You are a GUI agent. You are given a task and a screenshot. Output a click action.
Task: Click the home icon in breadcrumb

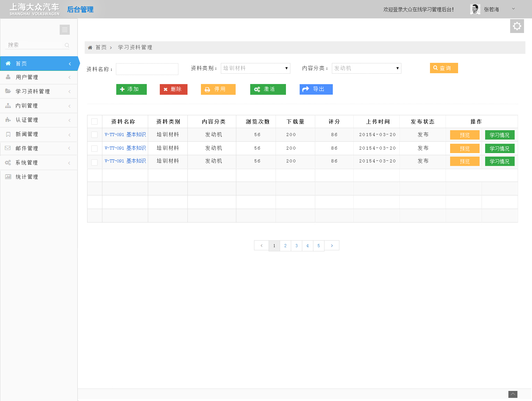pyautogui.click(x=90, y=48)
